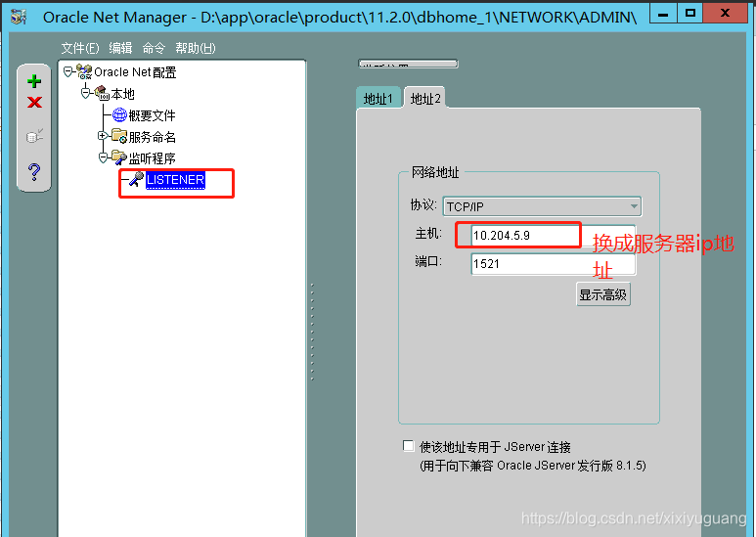Image resolution: width=756 pixels, height=537 pixels.
Task: Collapse the 本地 tree node
Action: pyautogui.click(x=85, y=93)
